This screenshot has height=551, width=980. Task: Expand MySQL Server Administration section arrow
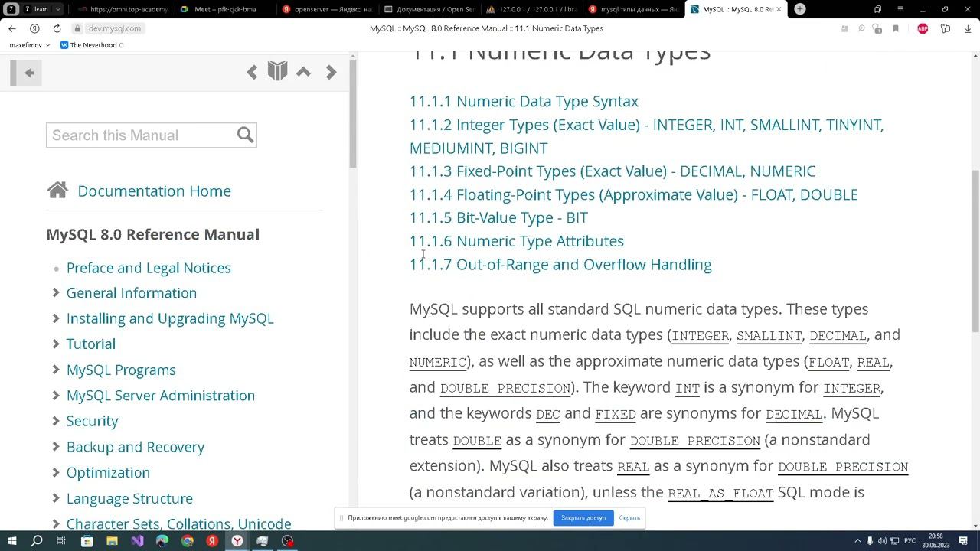(x=56, y=395)
